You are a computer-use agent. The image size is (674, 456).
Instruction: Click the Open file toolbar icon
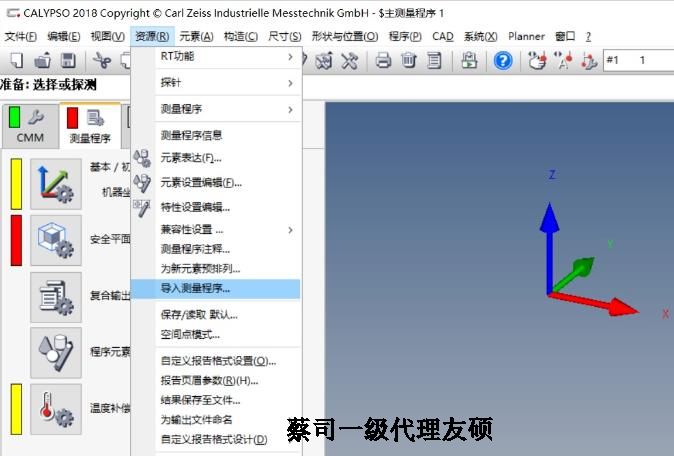point(43,60)
